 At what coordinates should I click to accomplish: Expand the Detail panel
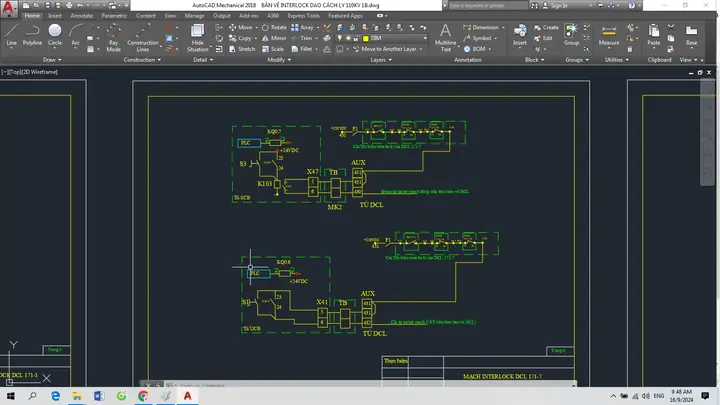203,60
